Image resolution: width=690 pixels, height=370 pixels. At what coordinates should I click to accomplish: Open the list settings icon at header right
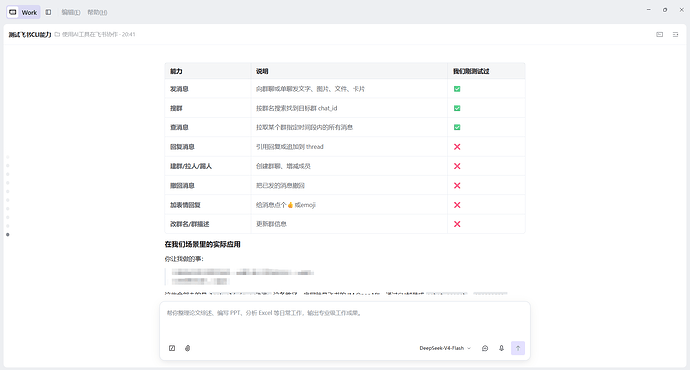coord(675,34)
